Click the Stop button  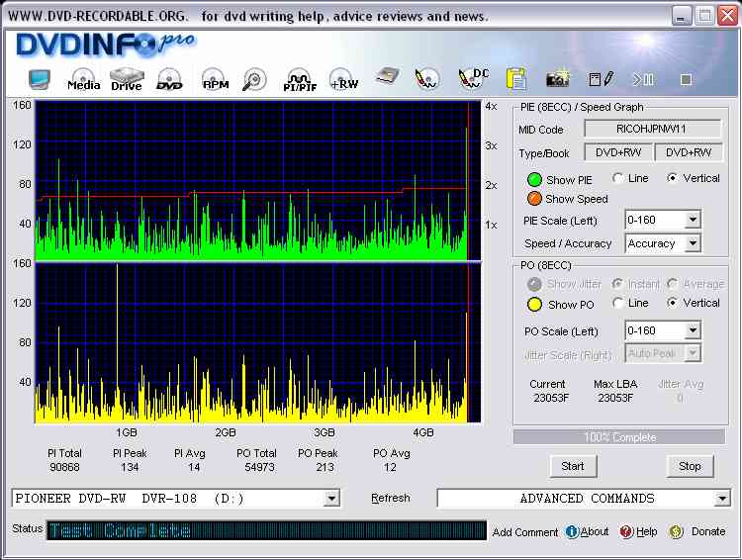(x=690, y=466)
